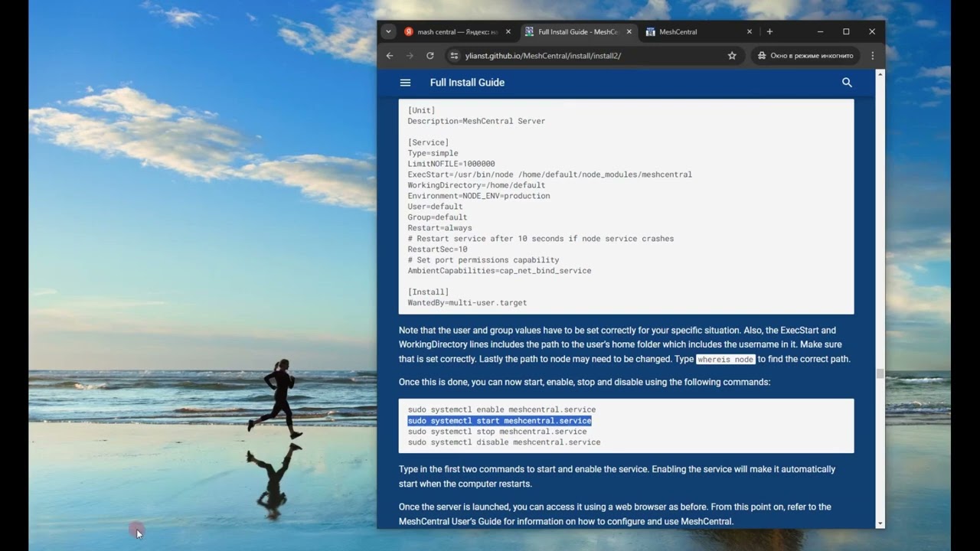This screenshot has width=980, height=551.
Task: Click the incognito mode indicator button
Action: (805, 56)
